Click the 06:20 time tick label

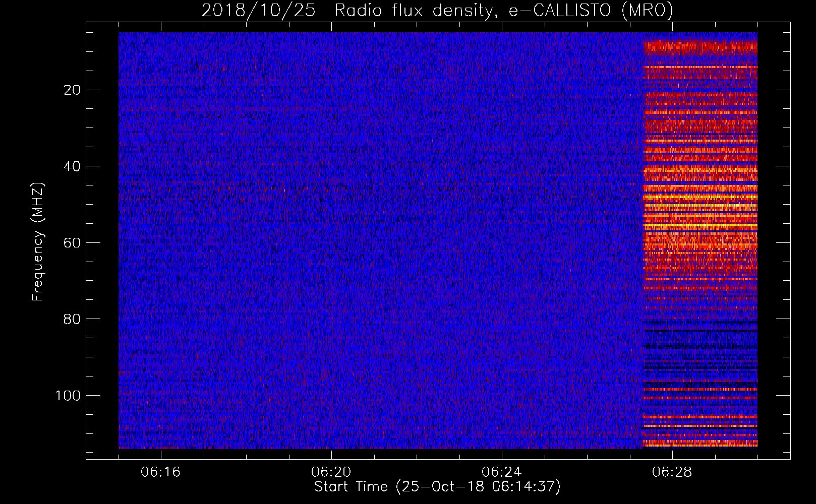pos(331,472)
